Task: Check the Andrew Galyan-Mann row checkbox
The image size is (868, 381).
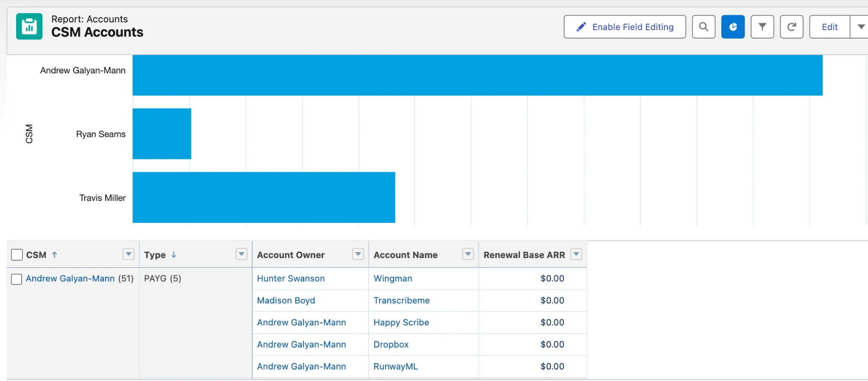Action: tap(17, 279)
